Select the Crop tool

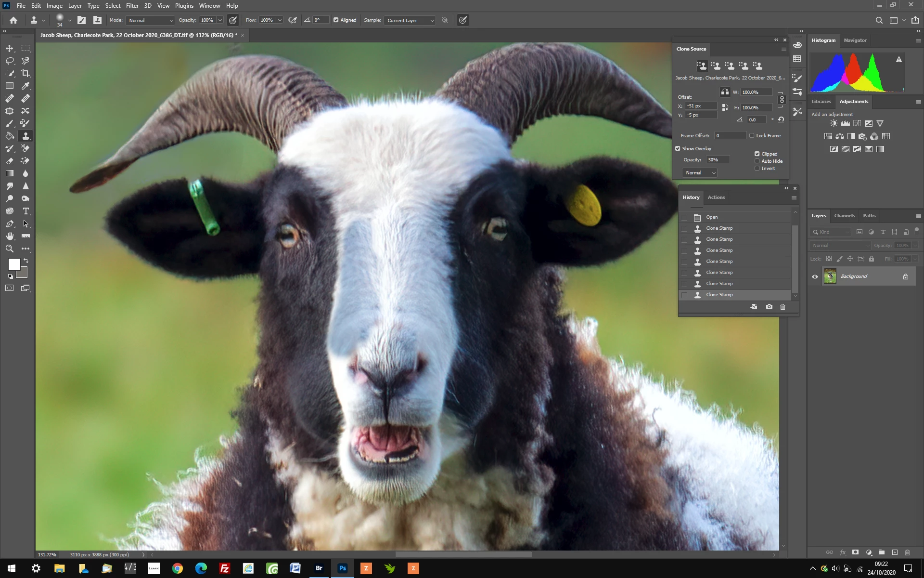click(x=26, y=73)
